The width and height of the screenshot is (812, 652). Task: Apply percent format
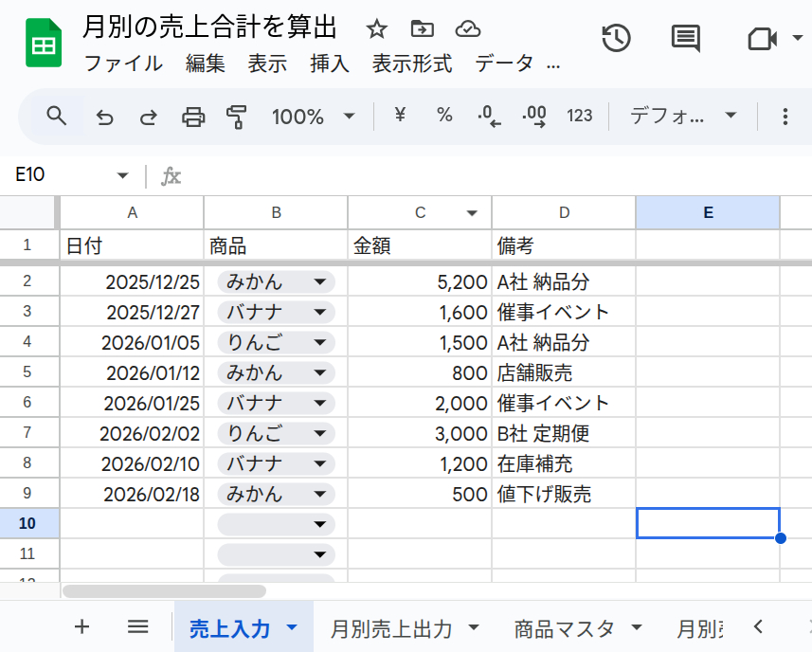click(443, 116)
